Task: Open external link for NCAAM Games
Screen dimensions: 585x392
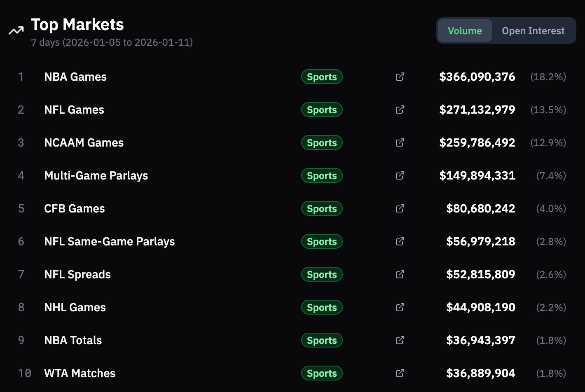Action: (x=400, y=142)
